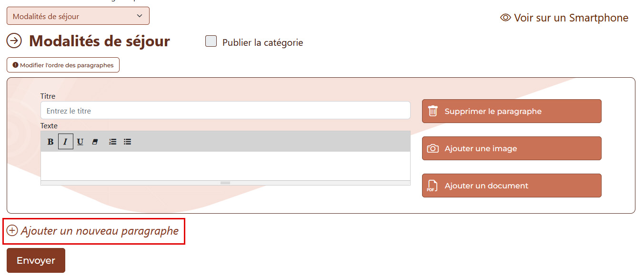Screen dimensions: 644x279
Task: Click Ajouter une image button
Action: point(512,148)
